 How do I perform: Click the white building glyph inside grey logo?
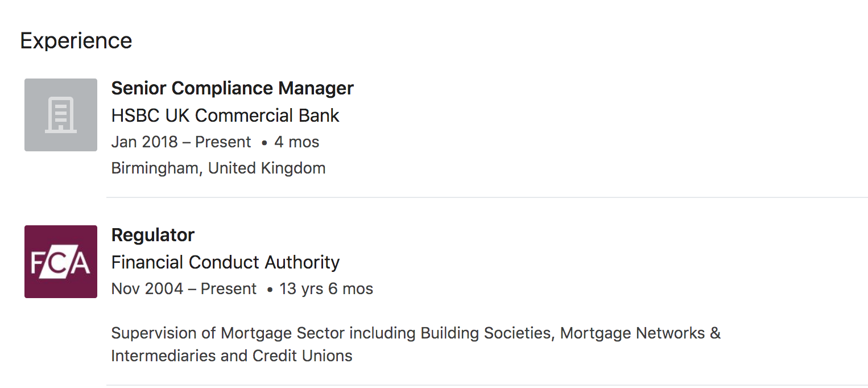pyautogui.click(x=61, y=115)
